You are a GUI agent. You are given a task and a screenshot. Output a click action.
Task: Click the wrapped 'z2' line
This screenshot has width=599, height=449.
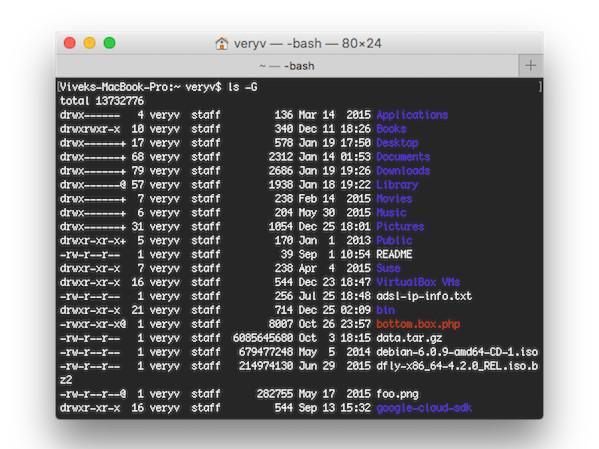pos(66,380)
